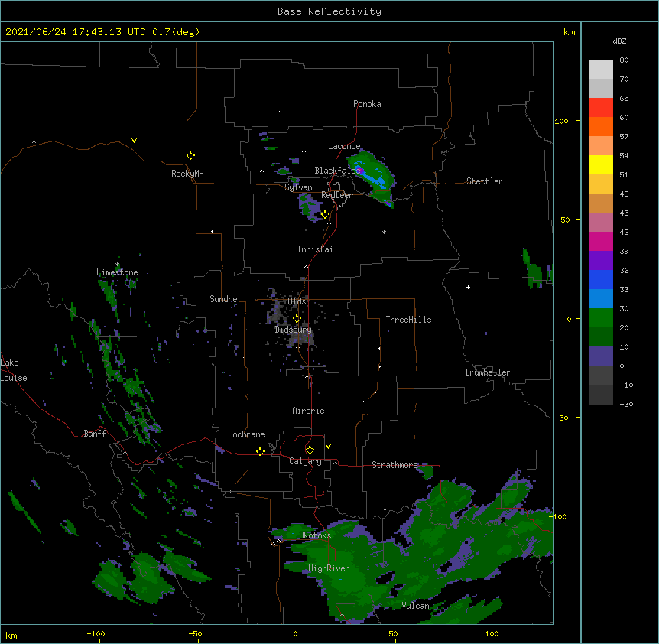
Task: Select the Sylvan label on the map
Action: click(298, 187)
